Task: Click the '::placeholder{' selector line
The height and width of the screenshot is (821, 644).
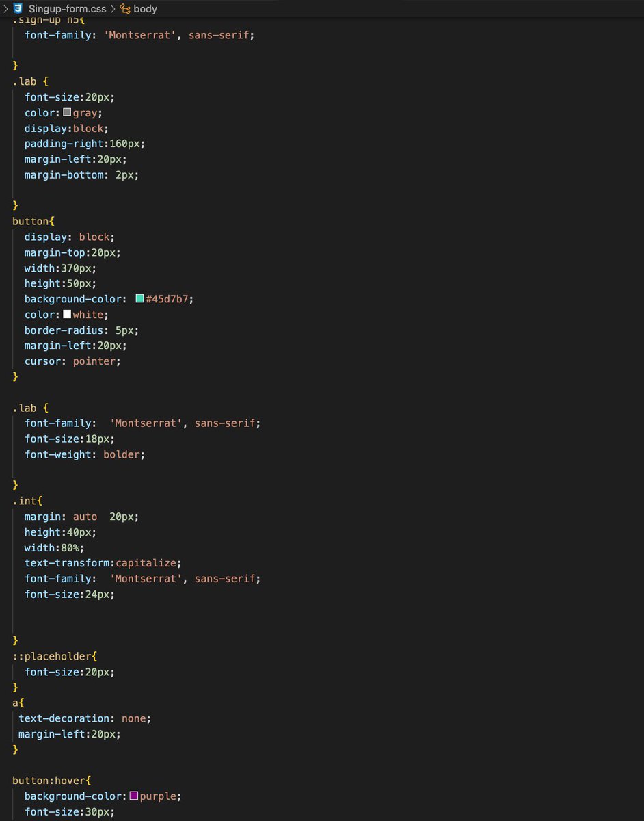Action: pos(55,656)
